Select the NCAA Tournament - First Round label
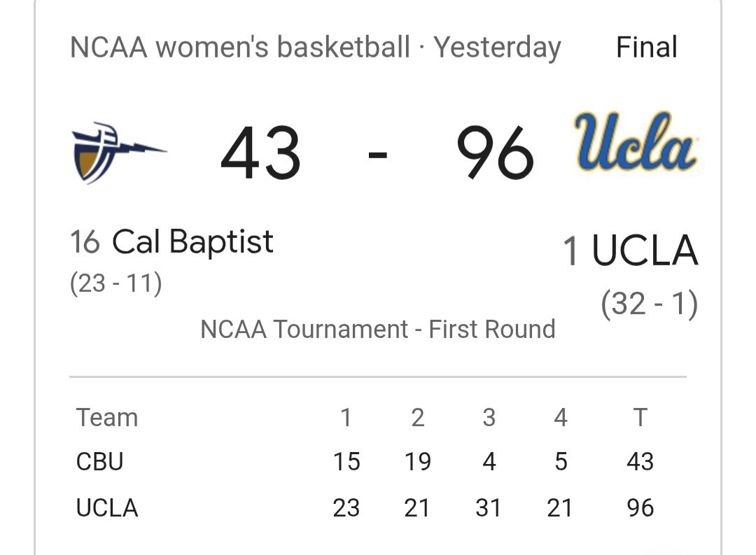The width and height of the screenshot is (756, 555). click(378, 329)
